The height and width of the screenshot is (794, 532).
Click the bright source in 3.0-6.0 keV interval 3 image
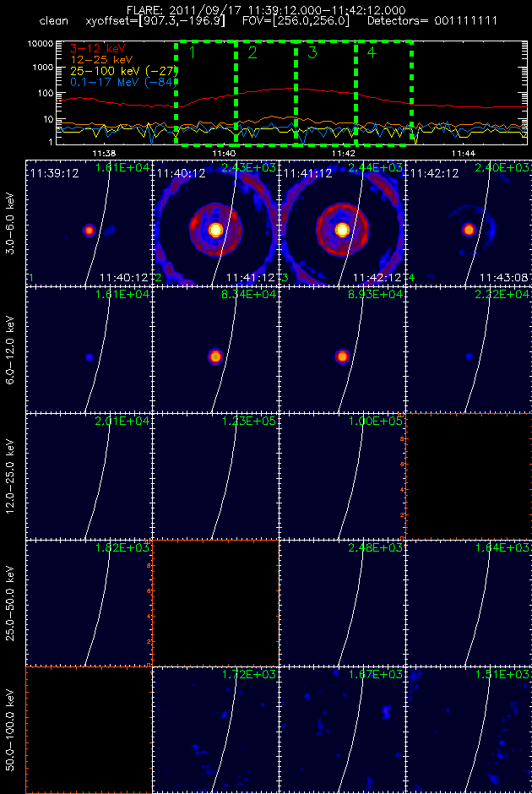tap(343, 230)
